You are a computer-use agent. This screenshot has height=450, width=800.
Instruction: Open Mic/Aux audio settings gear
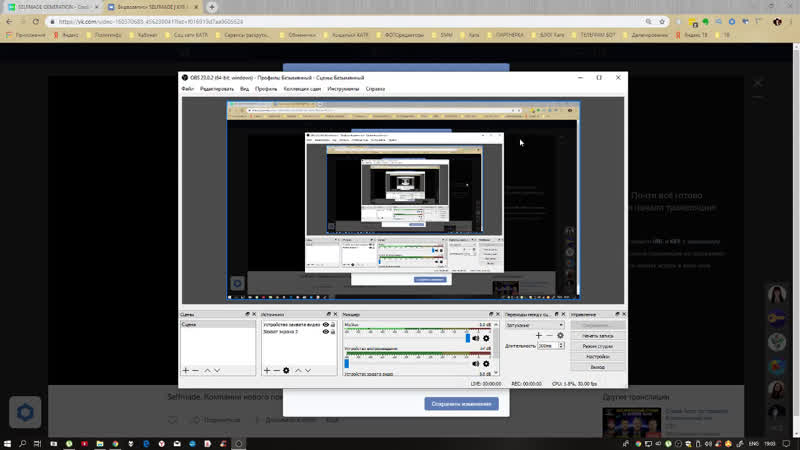(x=486, y=338)
